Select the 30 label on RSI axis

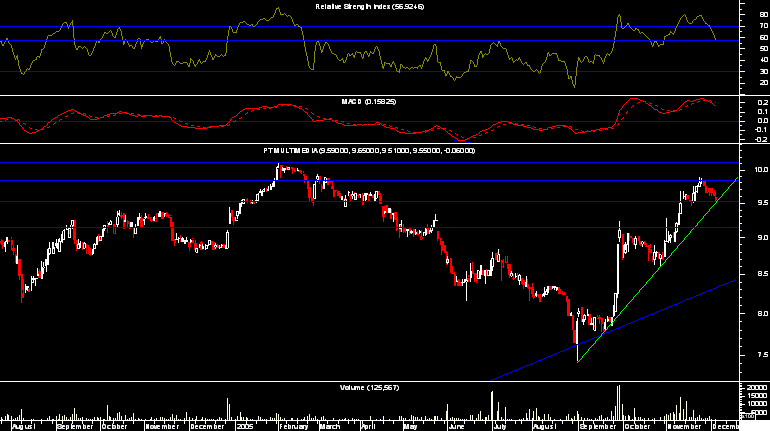click(x=764, y=72)
